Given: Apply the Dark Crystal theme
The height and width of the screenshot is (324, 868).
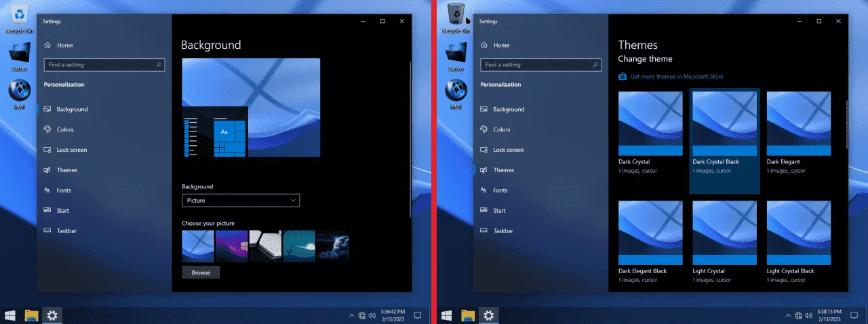Looking at the screenshot, I should (650, 133).
